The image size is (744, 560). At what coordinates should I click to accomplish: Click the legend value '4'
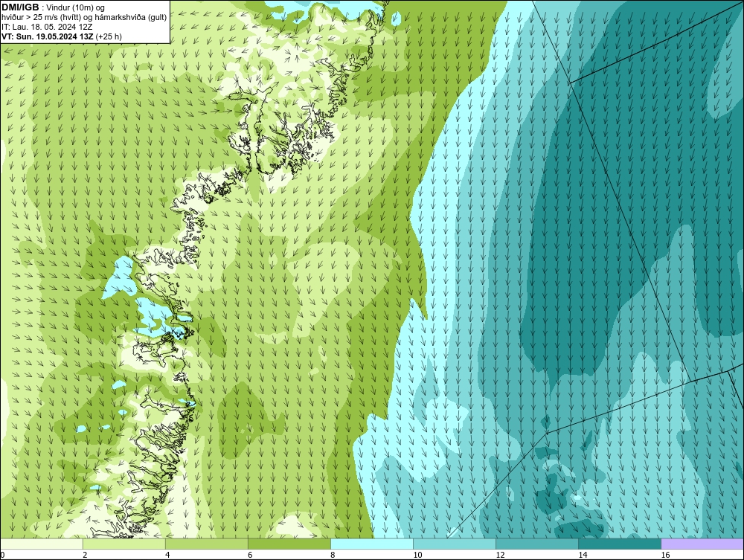(167, 555)
